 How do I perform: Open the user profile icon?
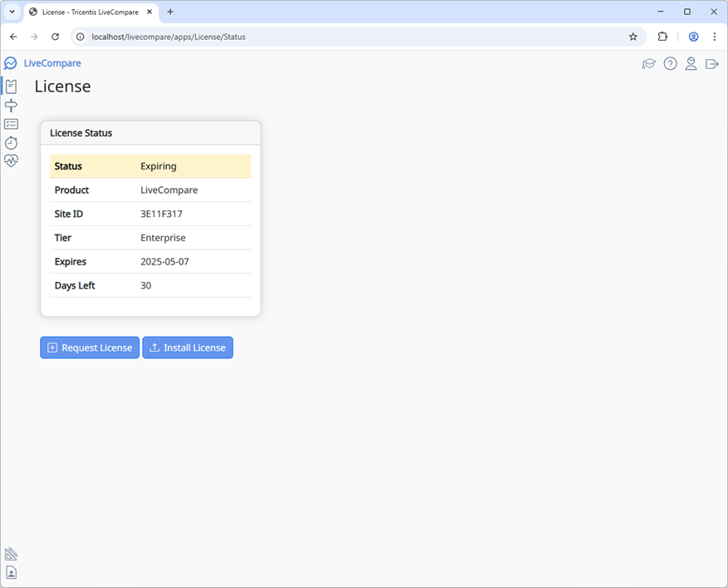[691, 64]
